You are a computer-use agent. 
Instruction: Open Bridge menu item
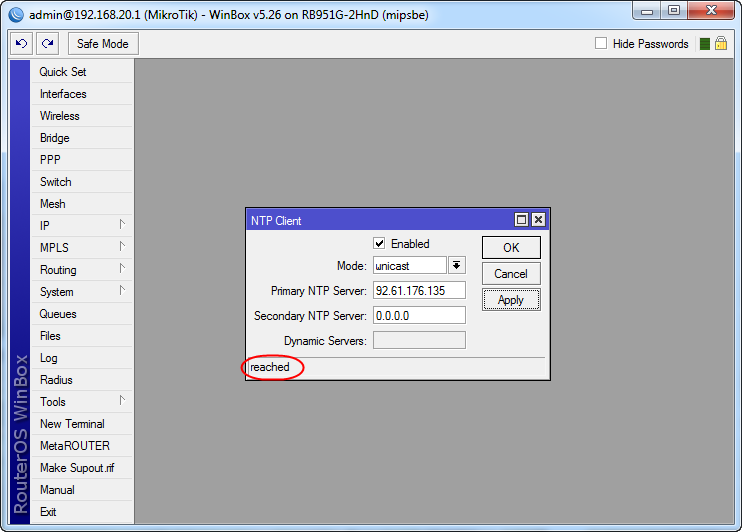point(81,138)
